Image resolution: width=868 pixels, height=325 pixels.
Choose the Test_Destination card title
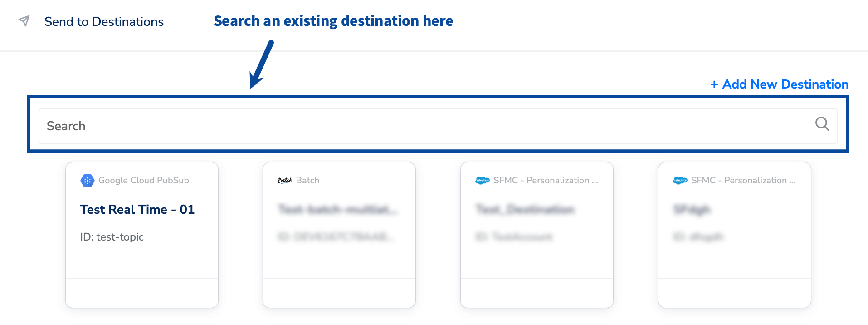(525, 210)
